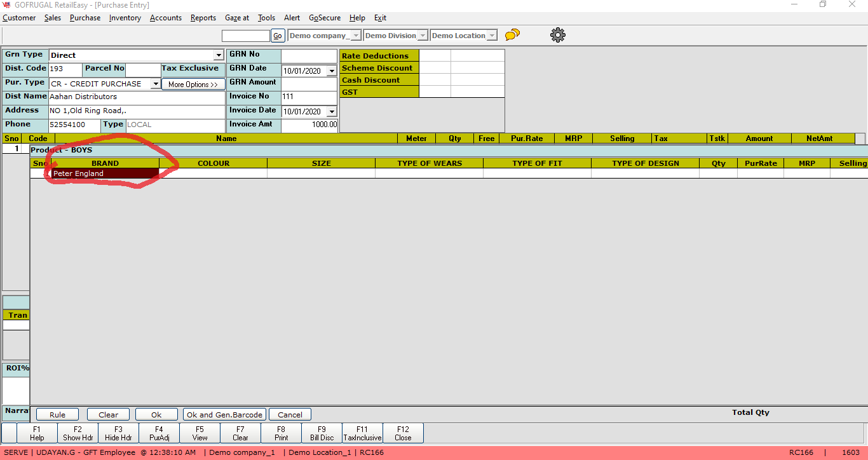Open the Customer menu

19,18
